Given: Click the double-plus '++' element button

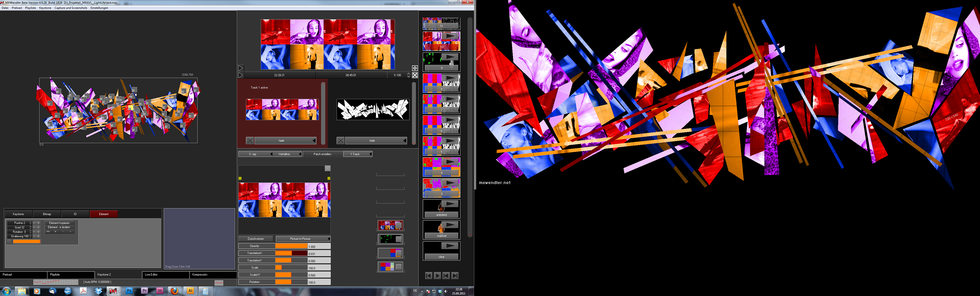Looking at the screenshot, I should click(x=48, y=231).
